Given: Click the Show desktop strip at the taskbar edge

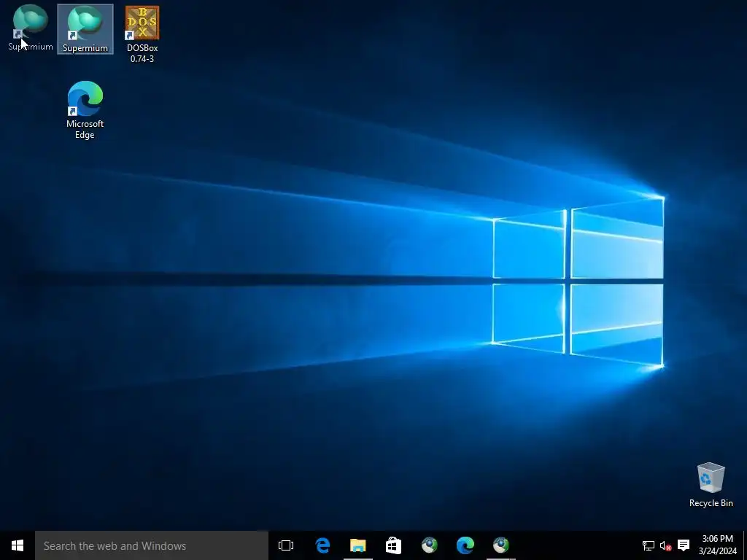Looking at the screenshot, I should tap(745, 545).
